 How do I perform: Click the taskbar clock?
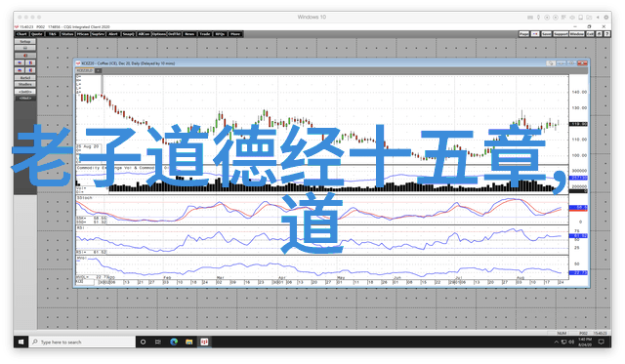(x=585, y=342)
